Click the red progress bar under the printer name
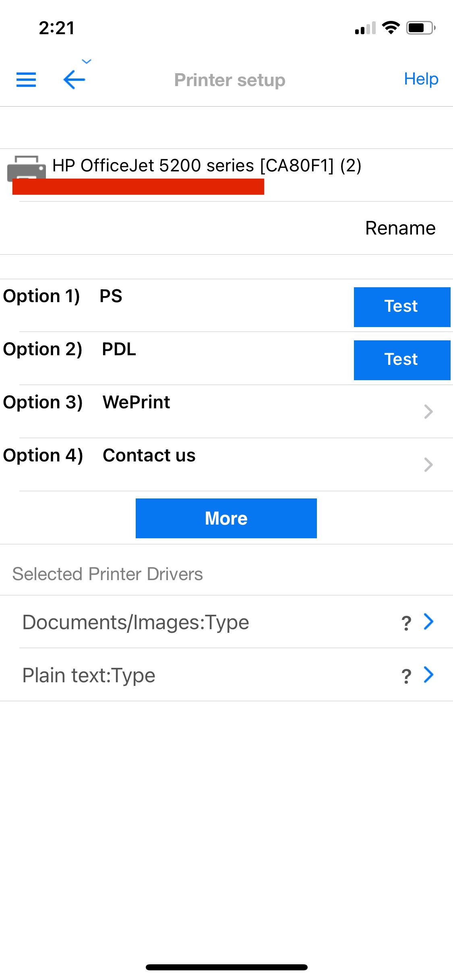The height and width of the screenshot is (980, 453). [138, 187]
